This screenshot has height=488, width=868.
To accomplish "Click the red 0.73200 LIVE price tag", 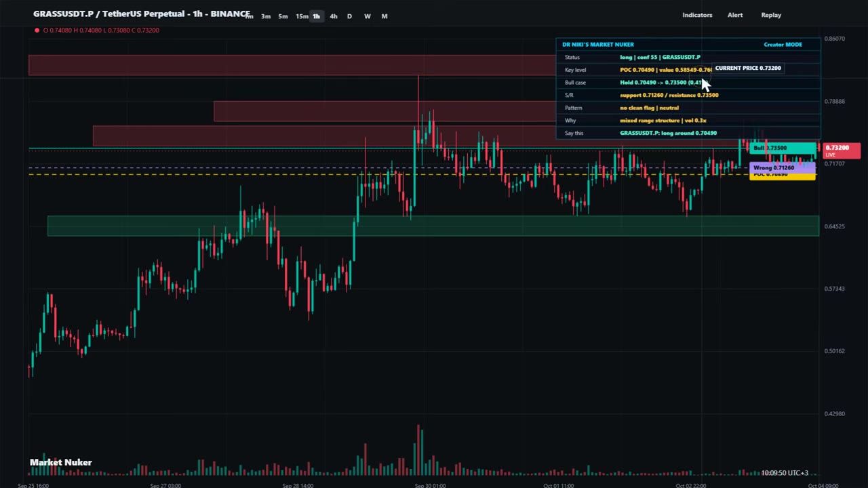I will [x=841, y=150].
